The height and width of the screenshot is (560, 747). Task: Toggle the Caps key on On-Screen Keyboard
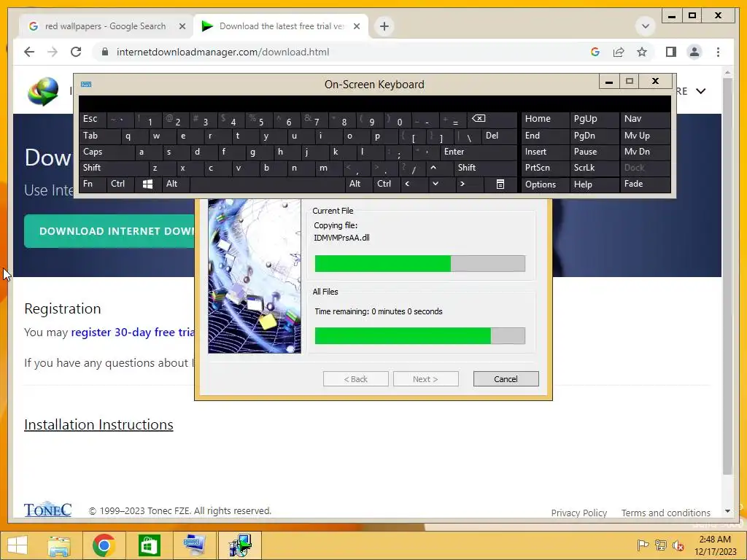pos(107,152)
